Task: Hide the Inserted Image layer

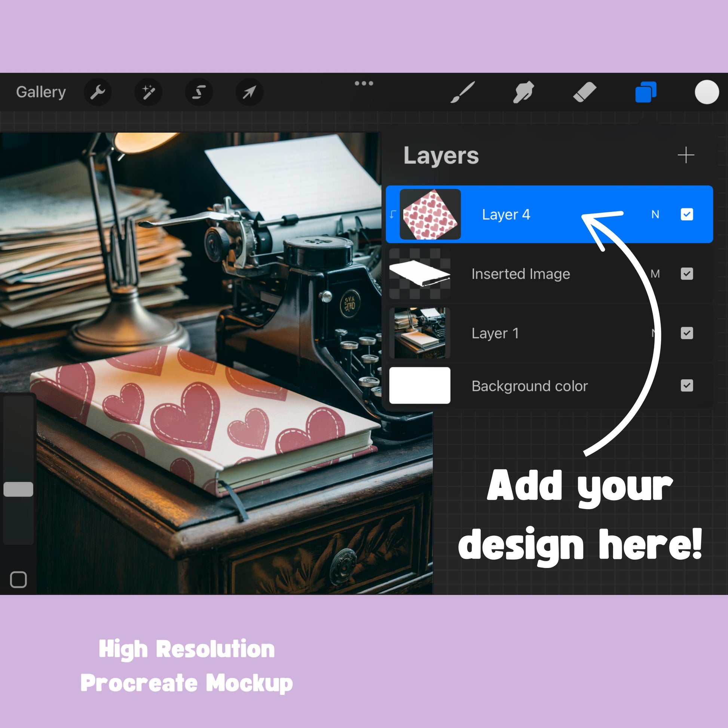Action: coord(686,274)
